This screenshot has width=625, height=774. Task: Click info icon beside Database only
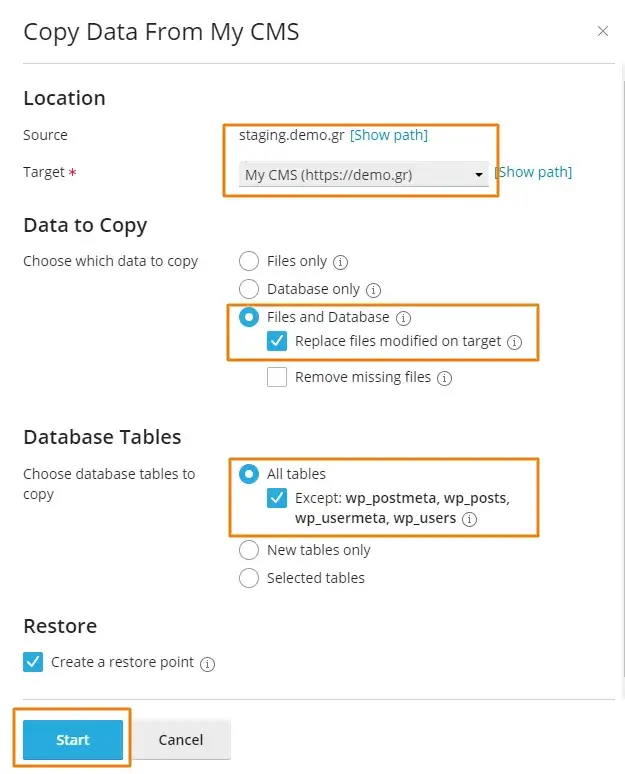pos(373,290)
